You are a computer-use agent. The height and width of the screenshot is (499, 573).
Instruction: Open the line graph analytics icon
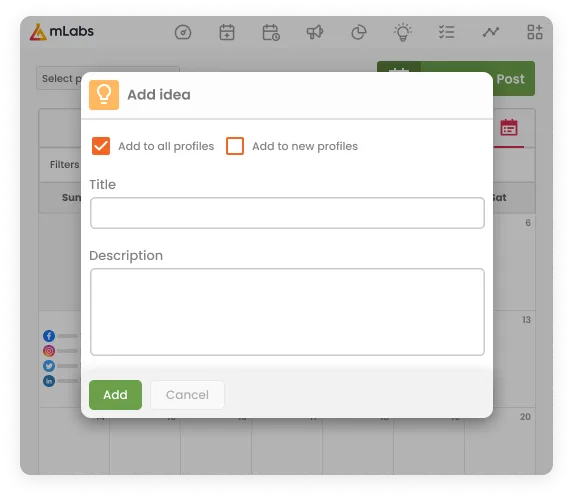click(x=490, y=32)
